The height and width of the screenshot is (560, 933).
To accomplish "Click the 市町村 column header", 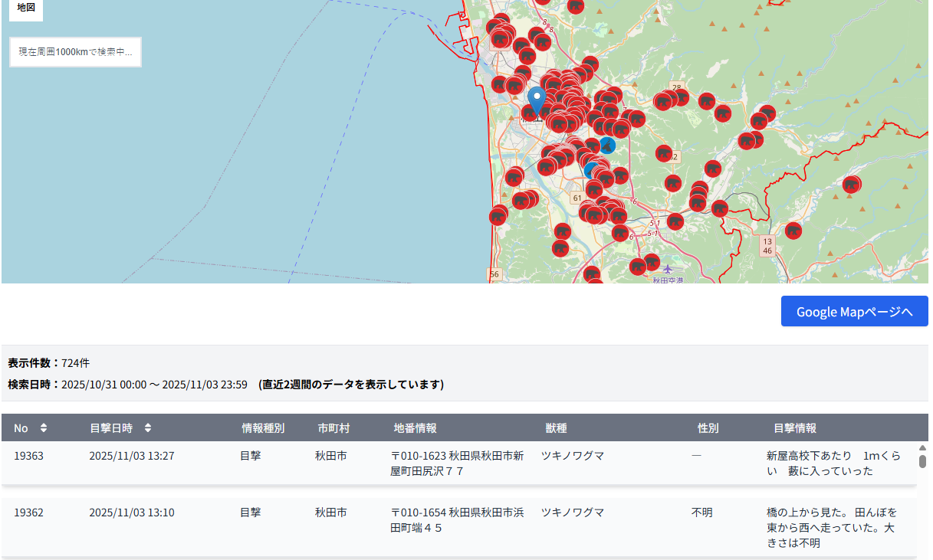I will [333, 428].
